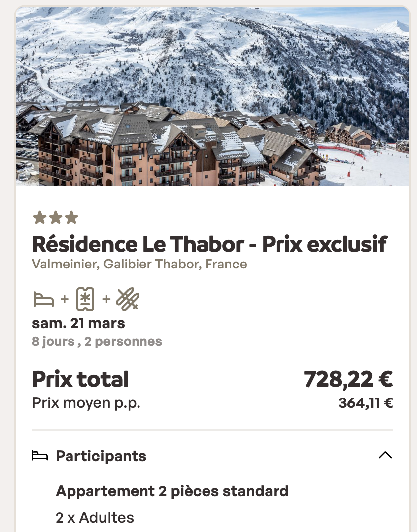Click the 728,22 € total price
417x532 pixels.
[348, 379]
